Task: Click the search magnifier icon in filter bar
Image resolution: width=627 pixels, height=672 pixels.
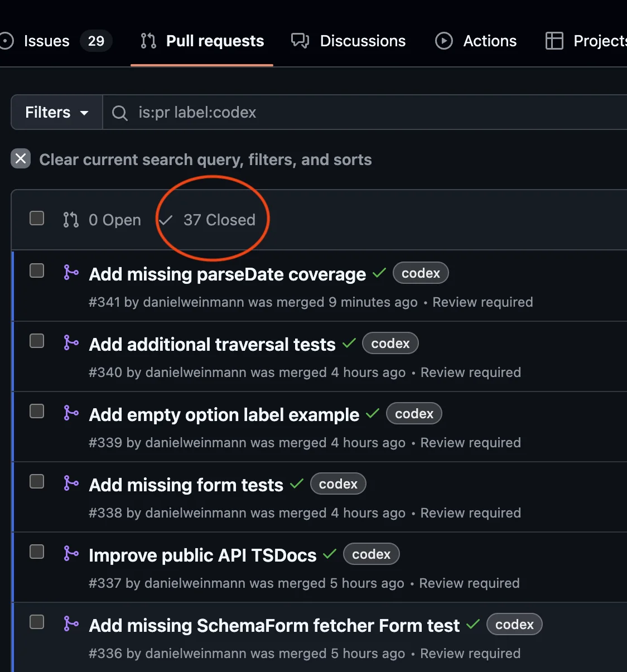Action: (x=119, y=113)
